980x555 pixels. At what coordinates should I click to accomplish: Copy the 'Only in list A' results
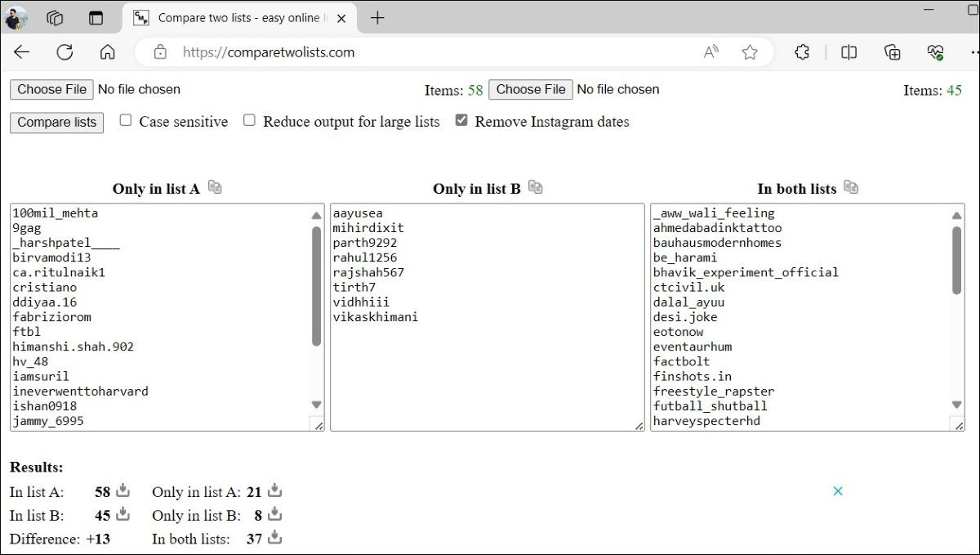pyautogui.click(x=215, y=187)
